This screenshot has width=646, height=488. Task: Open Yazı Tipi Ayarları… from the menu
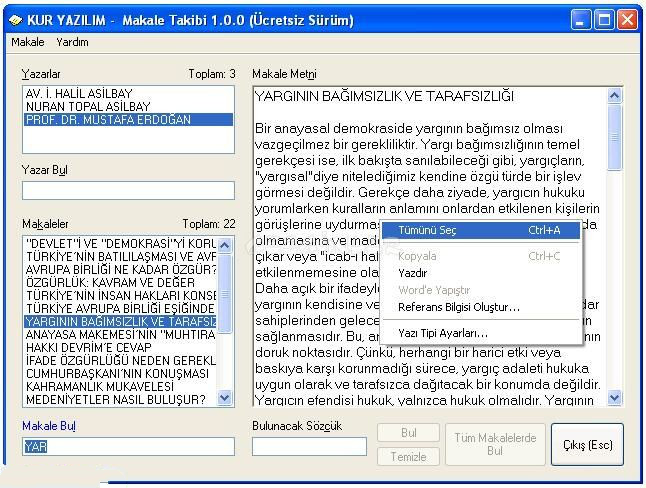480,333
